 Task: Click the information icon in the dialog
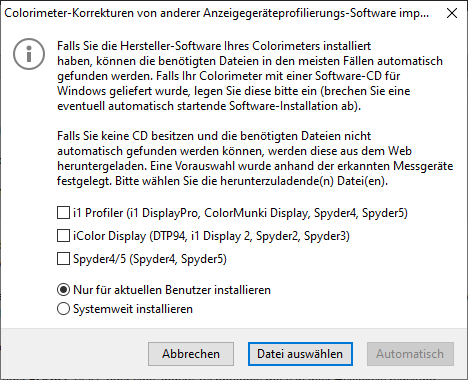[x=29, y=54]
